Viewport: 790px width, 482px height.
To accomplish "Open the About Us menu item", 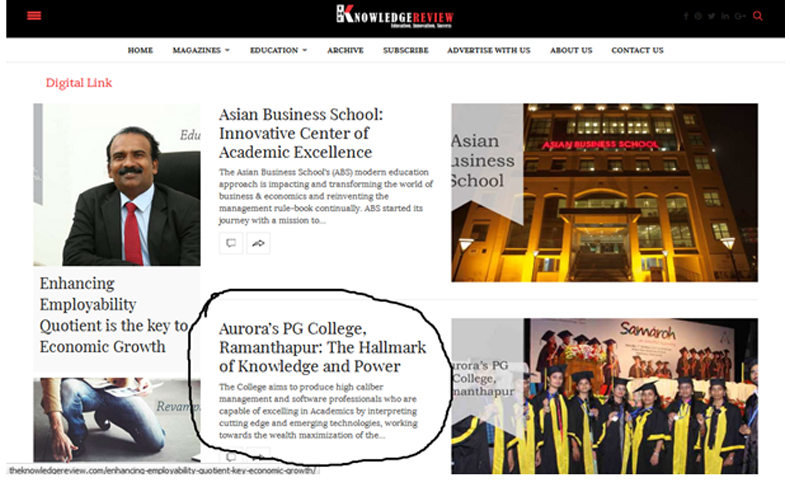I will click(x=571, y=50).
